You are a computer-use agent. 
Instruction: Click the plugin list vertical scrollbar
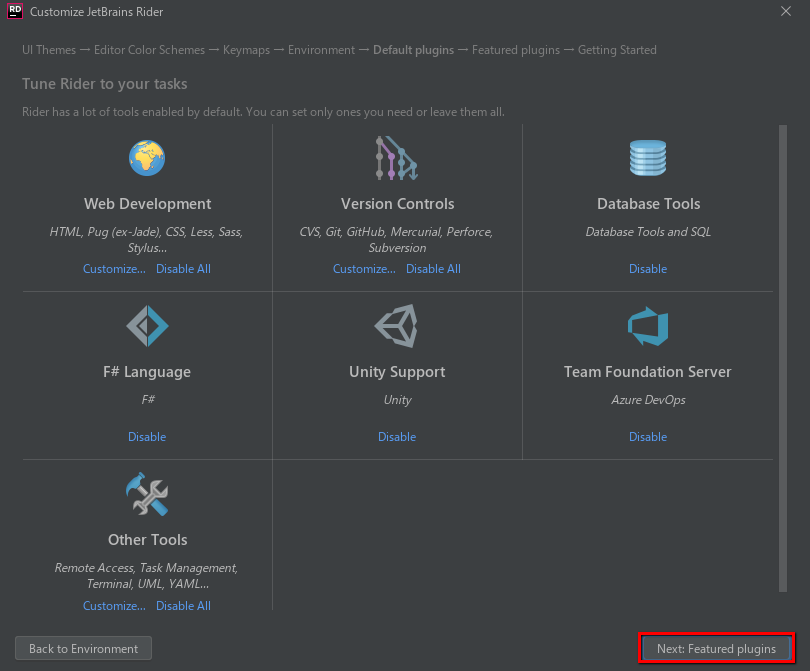click(x=783, y=358)
